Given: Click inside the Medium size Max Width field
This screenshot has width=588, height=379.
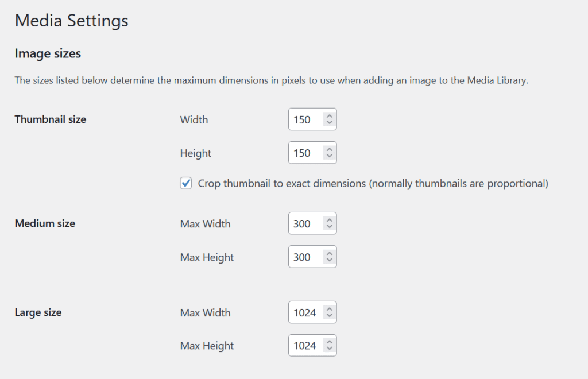Looking at the screenshot, I should coord(304,223).
